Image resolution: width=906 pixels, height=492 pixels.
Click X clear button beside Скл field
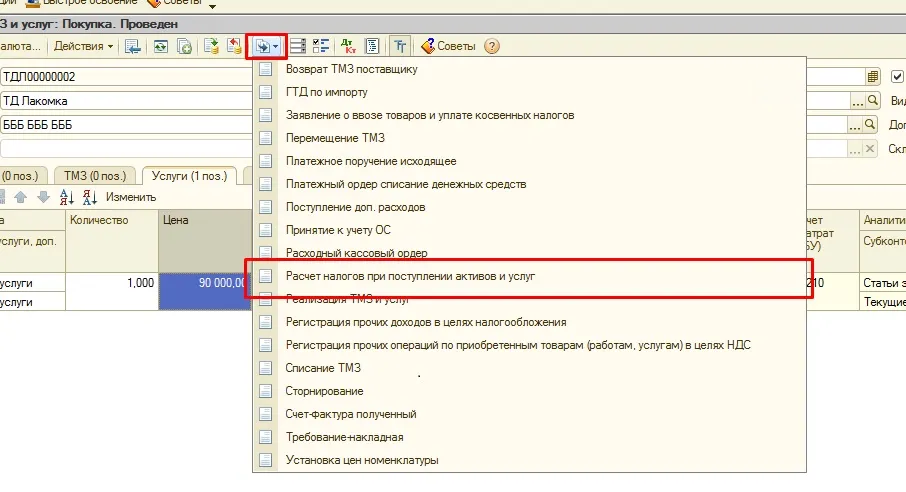(x=870, y=149)
